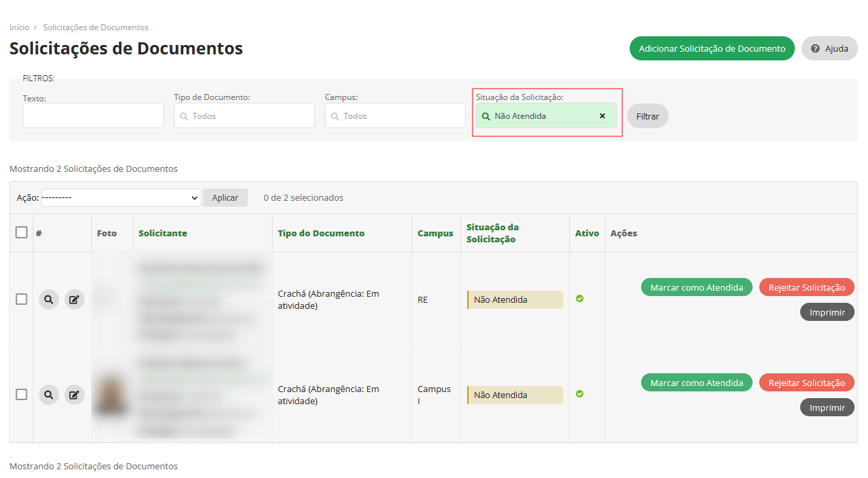Edit the RE campus request
Viewport: 868px width, 478px height.
pos(75,299)
